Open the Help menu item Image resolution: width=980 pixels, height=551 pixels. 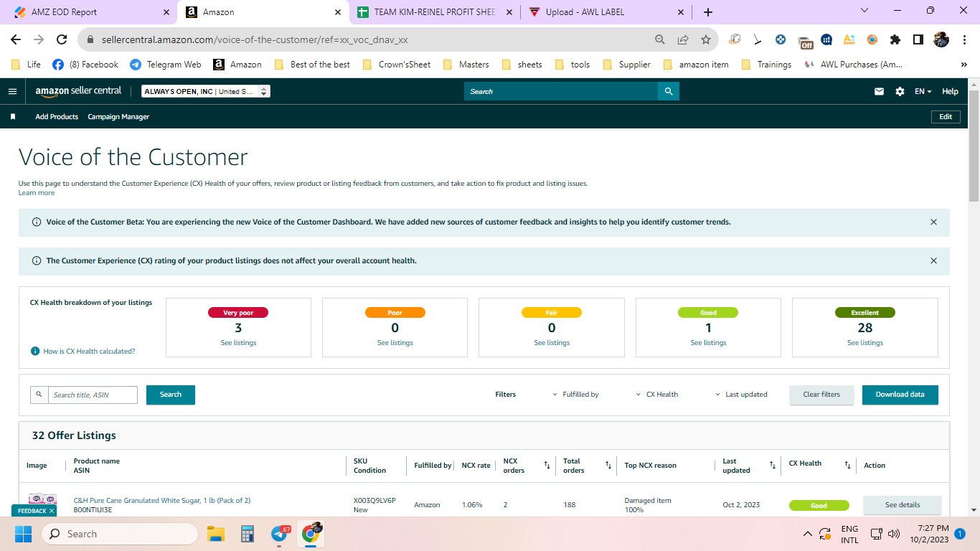950,92
